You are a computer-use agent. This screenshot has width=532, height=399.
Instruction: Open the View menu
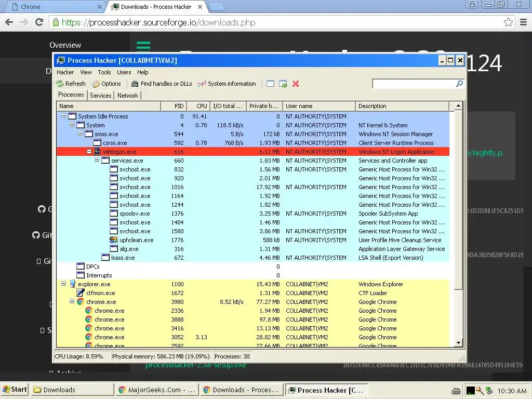[86, 72]
